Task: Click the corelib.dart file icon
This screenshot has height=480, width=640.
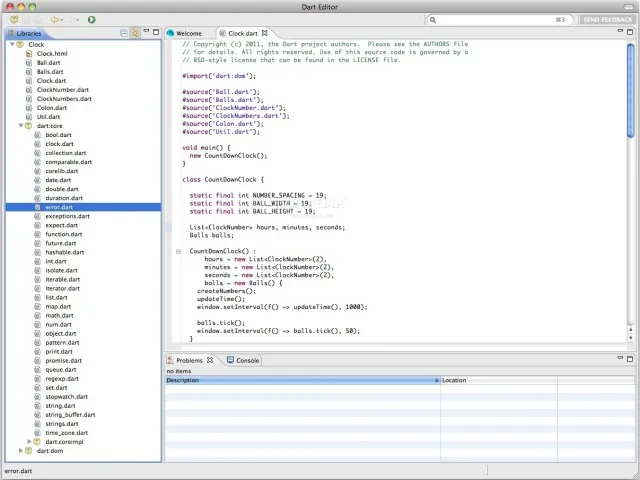Action: point(38,171)
